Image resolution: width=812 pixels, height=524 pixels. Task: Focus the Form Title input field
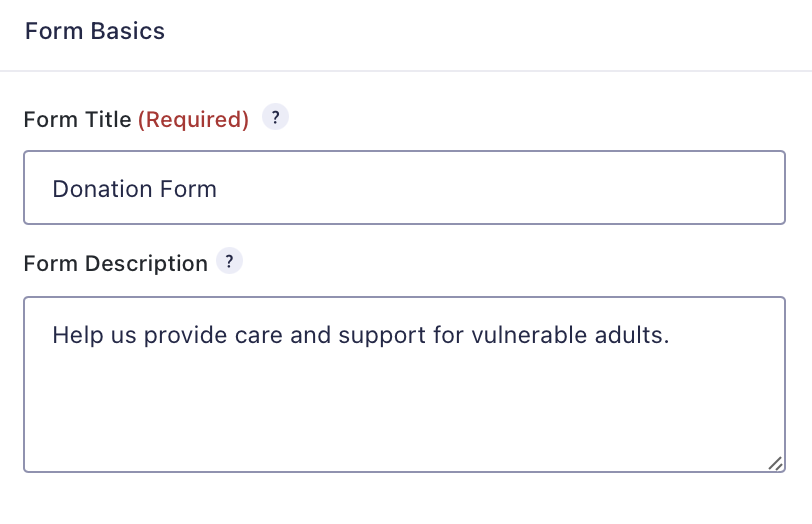tap(404, 188)
